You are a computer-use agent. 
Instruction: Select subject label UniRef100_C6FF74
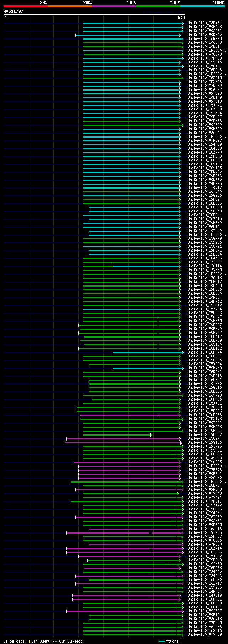(204, 352)
